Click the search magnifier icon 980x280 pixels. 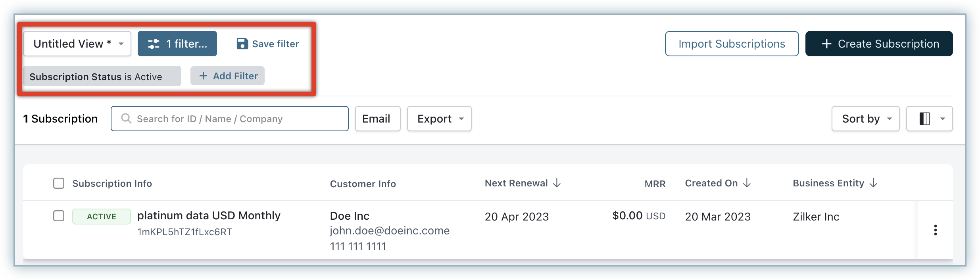coord(126,119)
